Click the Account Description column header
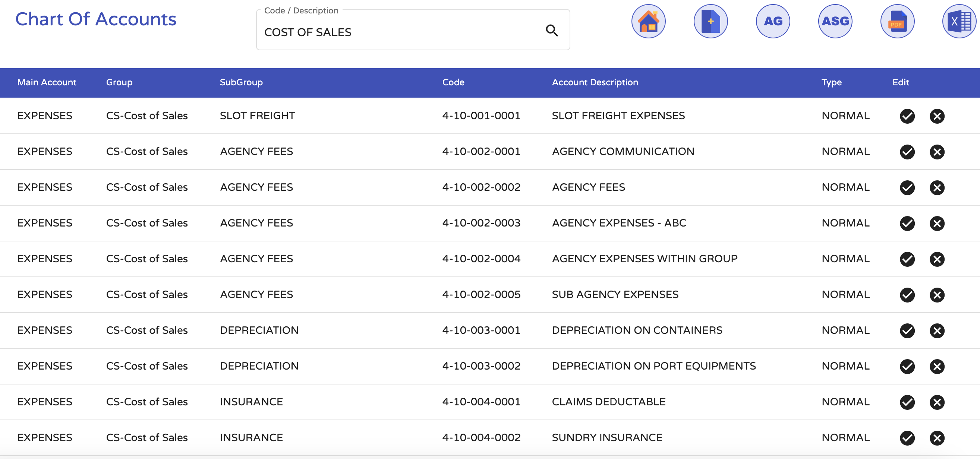 click(595, 82)
